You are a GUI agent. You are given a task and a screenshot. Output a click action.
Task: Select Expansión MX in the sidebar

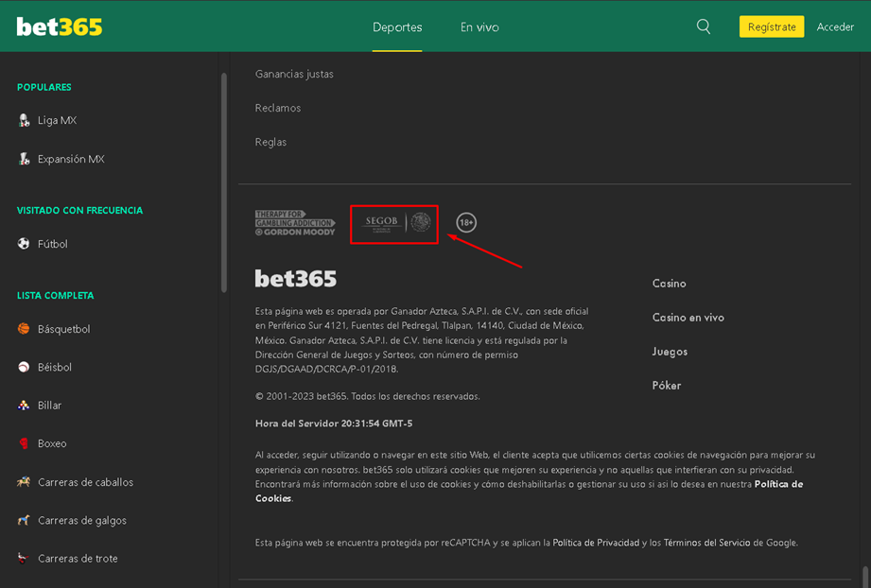pyautogui.click(x=71, y=159)
